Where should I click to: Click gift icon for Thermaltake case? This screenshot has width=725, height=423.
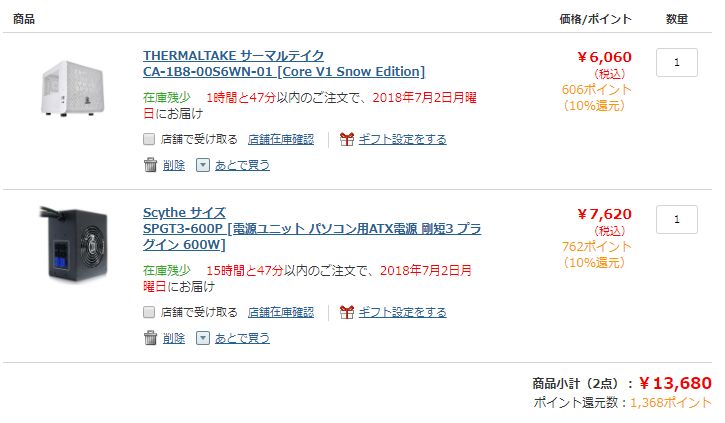(347, 139)
